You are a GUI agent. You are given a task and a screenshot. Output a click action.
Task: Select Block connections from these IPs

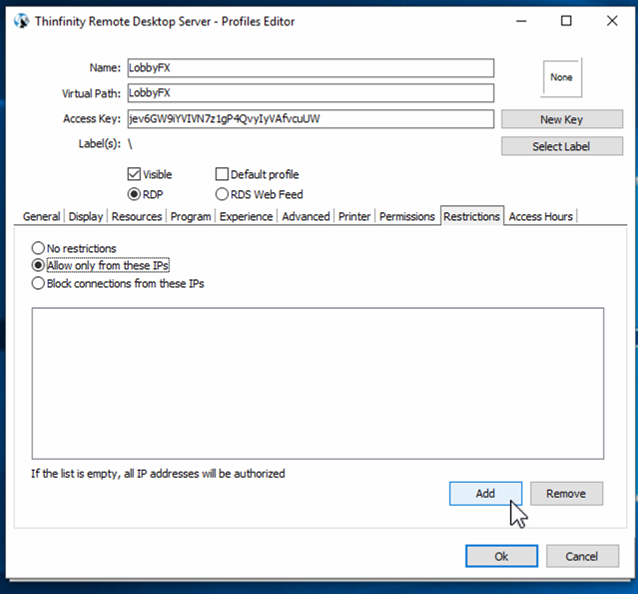pyautogui.click(x=39, y=283)
